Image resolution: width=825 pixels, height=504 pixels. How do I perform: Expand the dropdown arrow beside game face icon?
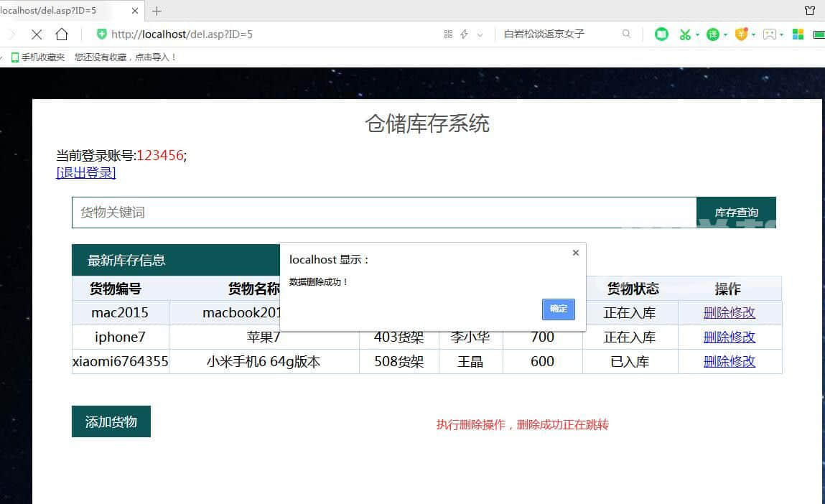point(782,35)
